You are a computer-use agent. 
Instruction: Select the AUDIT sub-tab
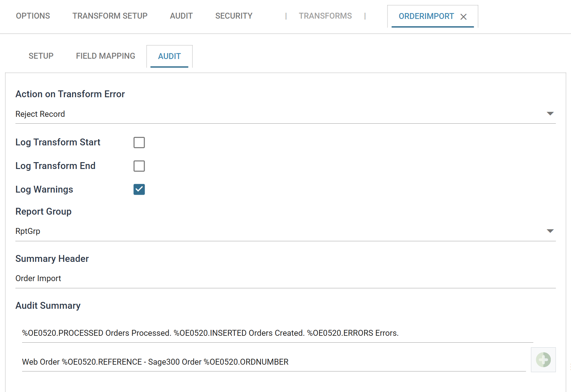(x=169, y=56)
